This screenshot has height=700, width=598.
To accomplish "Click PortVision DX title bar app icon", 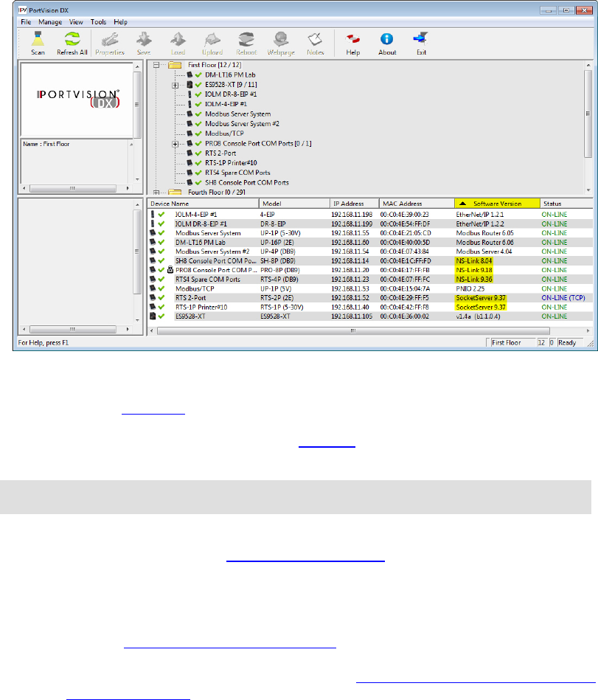I will click(22, 10).
